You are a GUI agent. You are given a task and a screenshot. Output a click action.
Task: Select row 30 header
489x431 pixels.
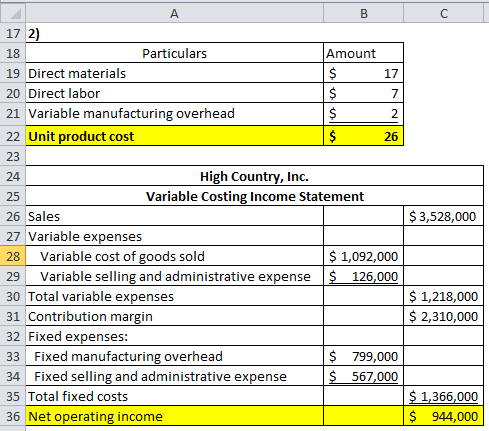tap(13, 296)
